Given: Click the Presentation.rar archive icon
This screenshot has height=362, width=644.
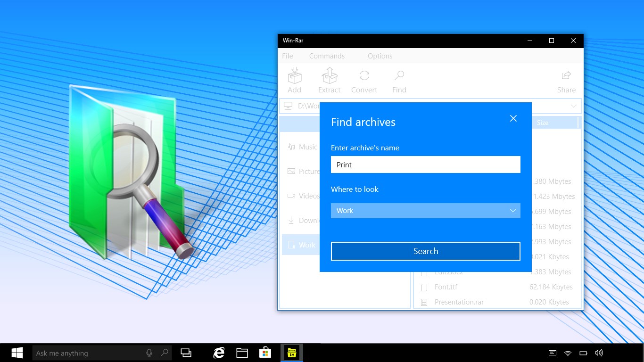Looking at the screenshot, I should click(x=424, y=302).
